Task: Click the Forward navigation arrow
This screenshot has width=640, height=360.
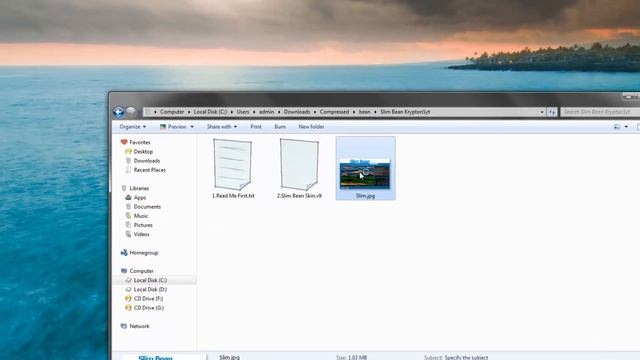Action: pos(131,111)
